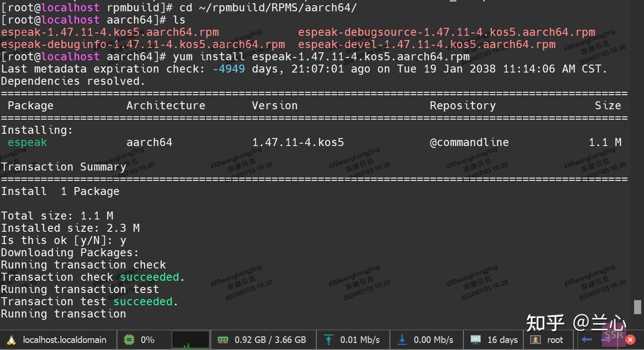The image size is (644, 350).
Task: Click the upload speed arrow icon
Action: (x=329, y=339)
